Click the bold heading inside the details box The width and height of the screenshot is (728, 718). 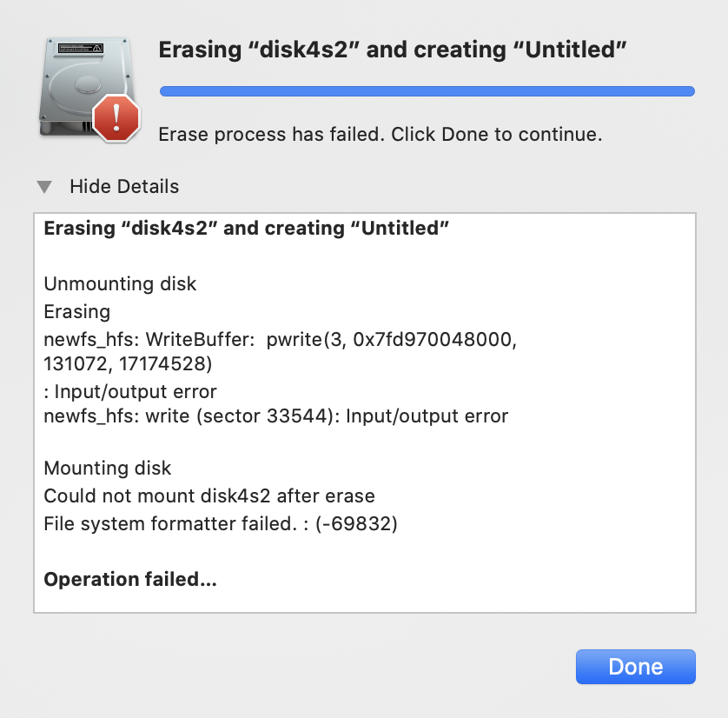246,229
